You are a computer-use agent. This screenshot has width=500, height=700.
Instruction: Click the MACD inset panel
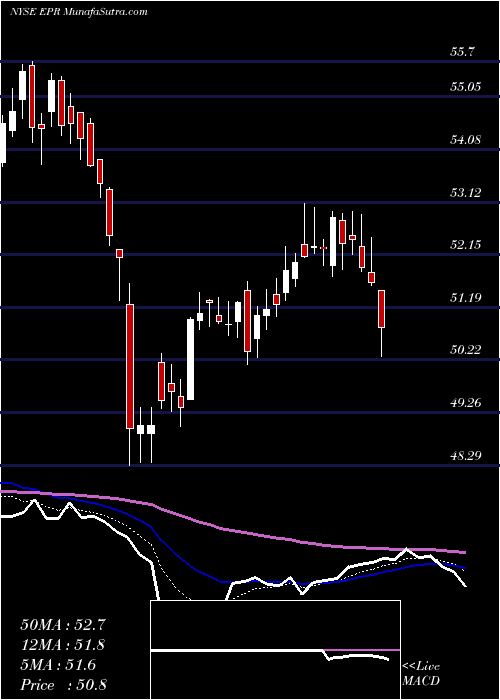[x=275, y=650]
